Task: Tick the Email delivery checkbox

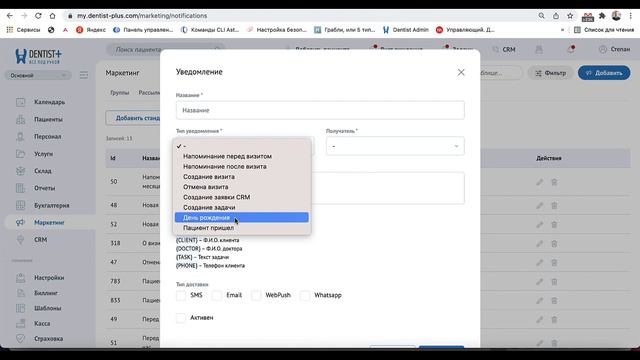Action: [217, 295]
